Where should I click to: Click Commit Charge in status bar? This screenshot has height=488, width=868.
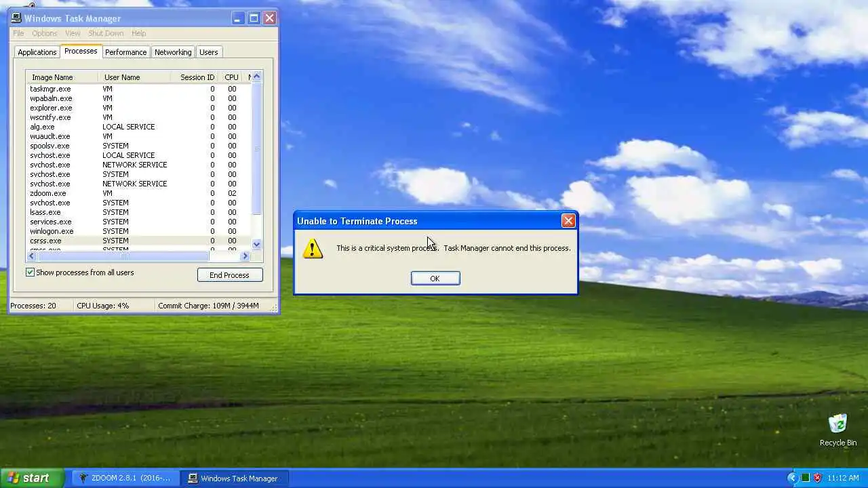click(x=209, y=306)
